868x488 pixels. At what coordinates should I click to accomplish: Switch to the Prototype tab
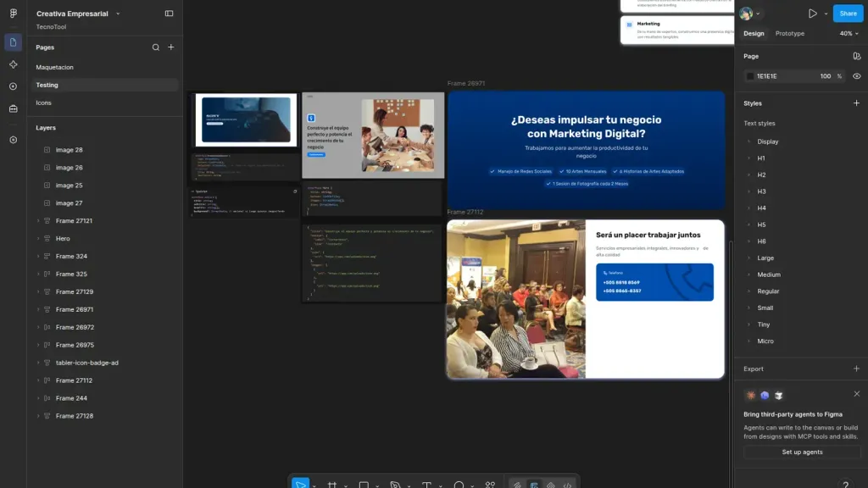[789, 34]
